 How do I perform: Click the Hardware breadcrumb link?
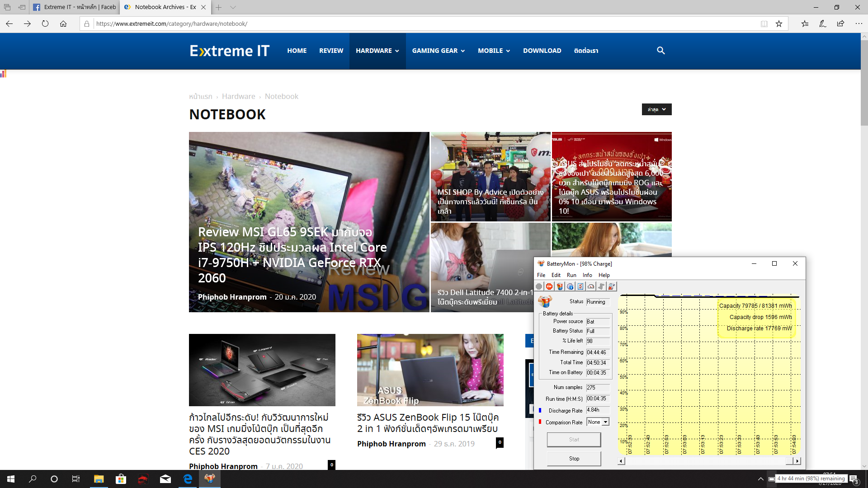(239, 96)
